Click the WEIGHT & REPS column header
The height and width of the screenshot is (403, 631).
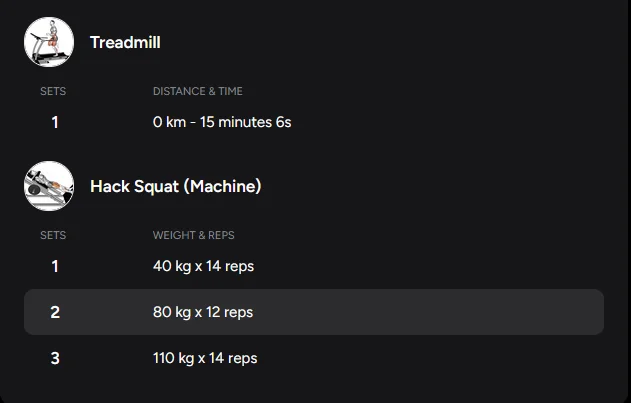click(194, 235)
